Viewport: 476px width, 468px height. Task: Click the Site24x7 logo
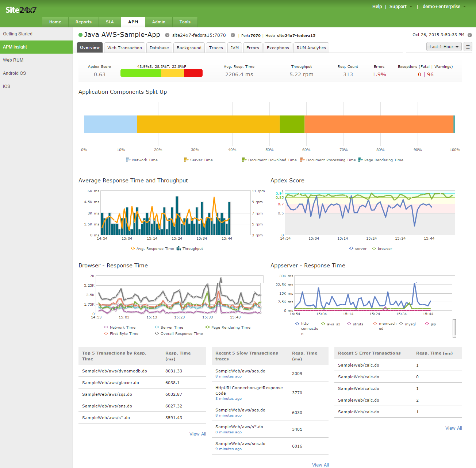tap(21, 10)
